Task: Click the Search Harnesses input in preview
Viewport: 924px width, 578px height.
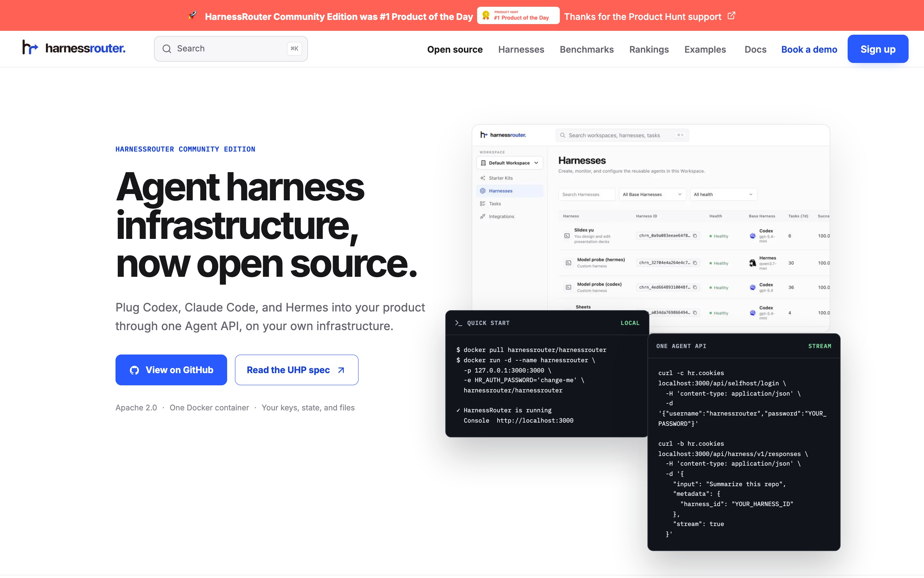Action: [x=586, y=195]
